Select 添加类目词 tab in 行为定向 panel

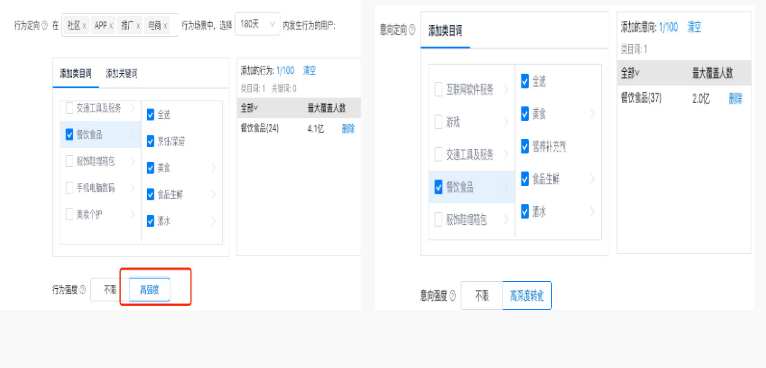tap(75, 74)
